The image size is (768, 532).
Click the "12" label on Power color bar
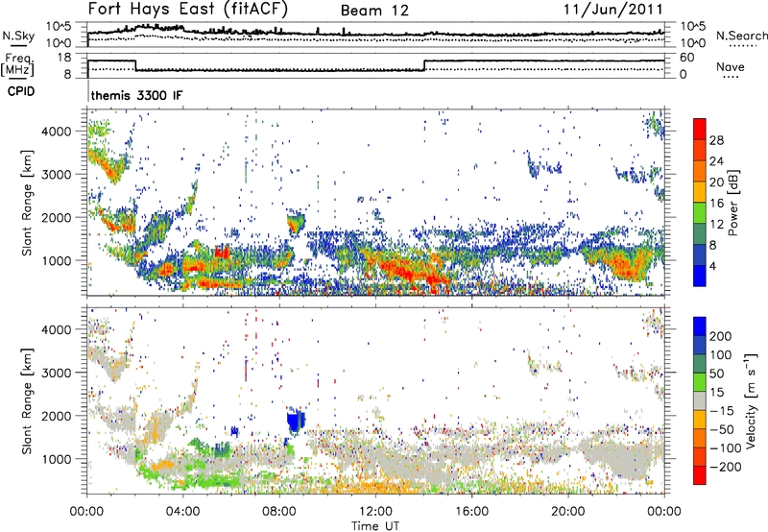click(716, 225)
